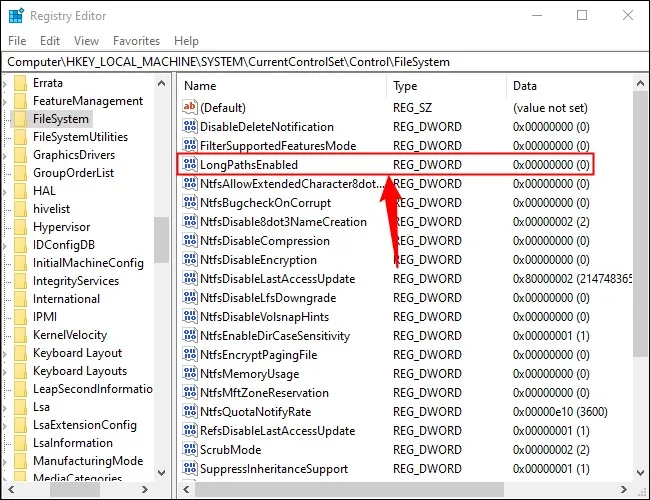
Task: Click the tree pane scroll up arrow
Action: click(162, 83)
